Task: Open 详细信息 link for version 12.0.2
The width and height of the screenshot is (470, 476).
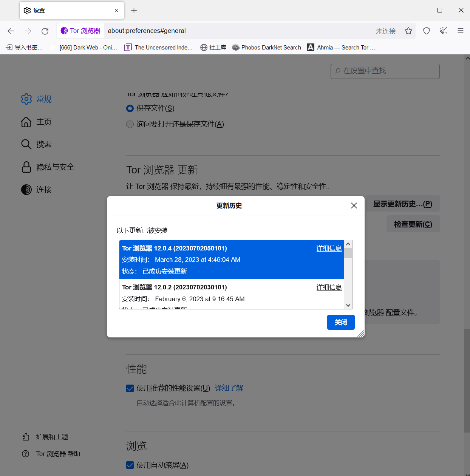Action: pos(329,287)
